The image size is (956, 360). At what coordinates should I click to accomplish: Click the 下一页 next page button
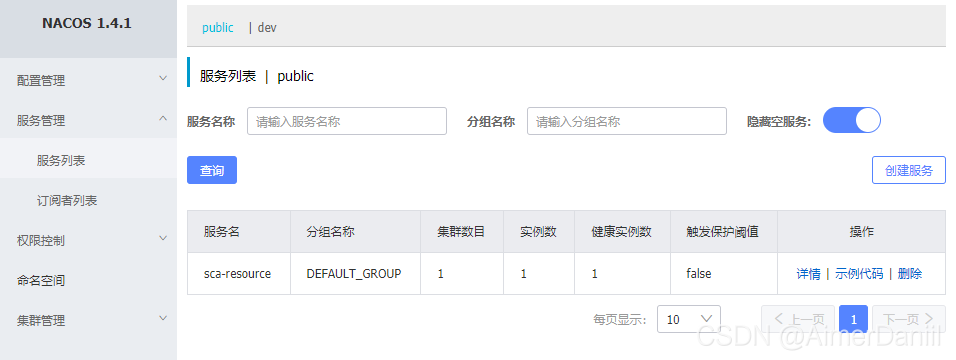(x=909, y=319)
